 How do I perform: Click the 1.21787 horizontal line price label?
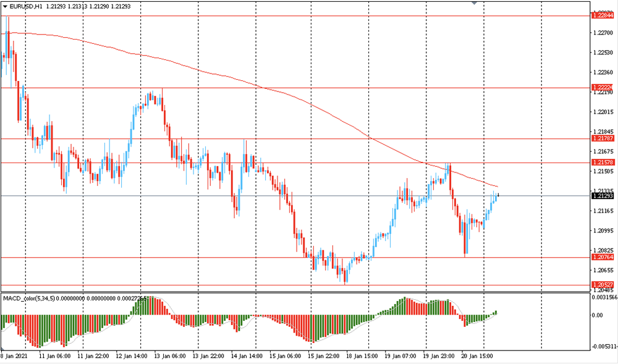point(603,138)
